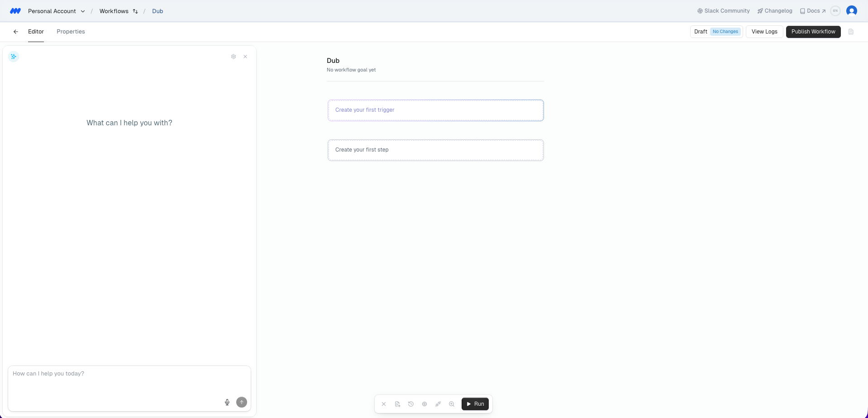Click the chip processor icon in bottom toolbar
The height and width of the screenshot is (418, 868).
click(424, 404)
